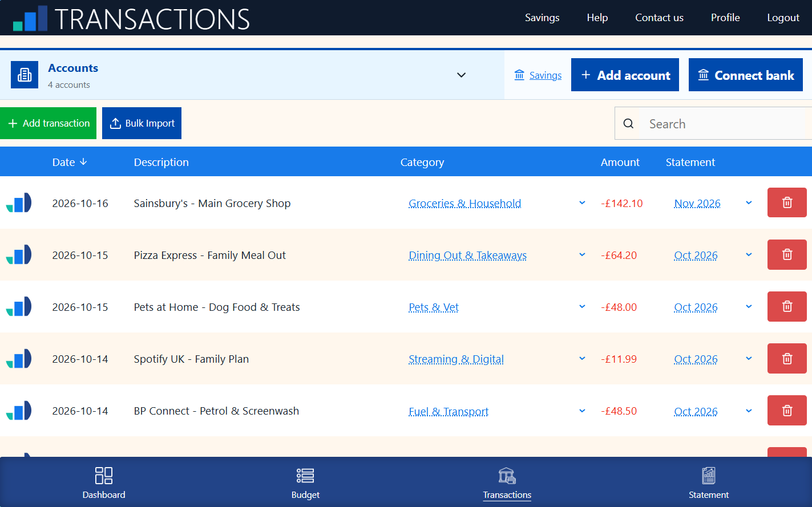812x507 pixels.
Task: Click the search magnifier icon
Action: 628,123
